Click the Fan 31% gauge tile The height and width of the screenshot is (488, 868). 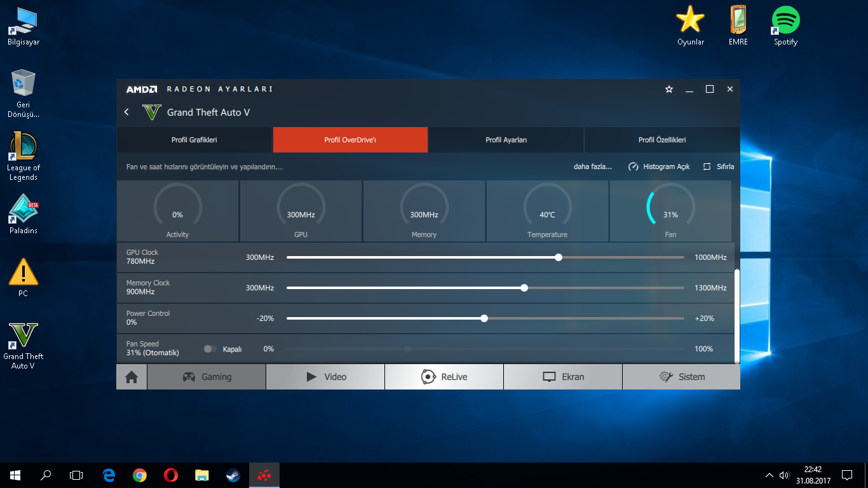tap(670, 211)
